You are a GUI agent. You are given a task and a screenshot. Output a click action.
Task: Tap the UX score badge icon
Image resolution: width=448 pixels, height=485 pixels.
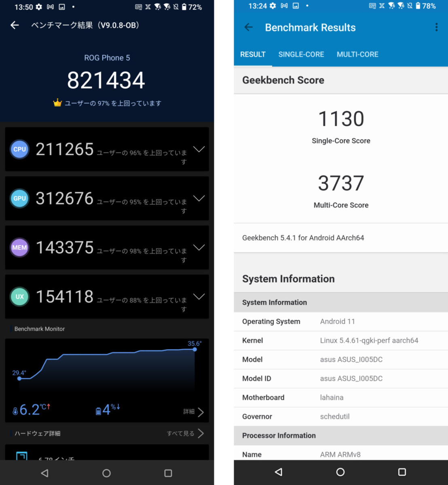[19, 297]
